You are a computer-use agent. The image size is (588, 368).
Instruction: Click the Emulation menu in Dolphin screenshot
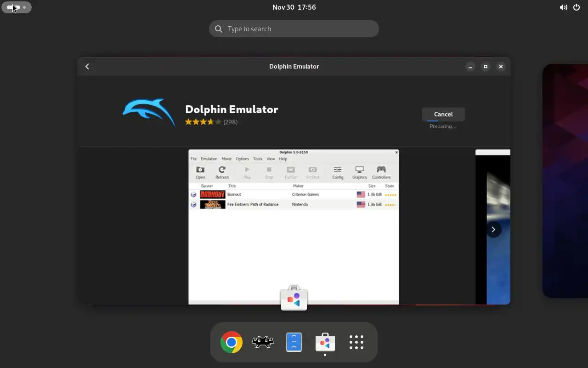coord(209,159)
